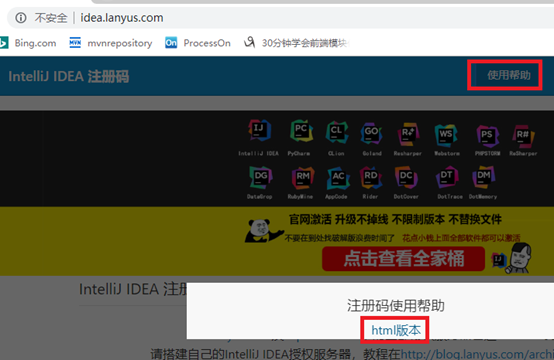Click the DataGrip product icon
This screenshot has height=360, width=554.
click(x=261, y=177)
